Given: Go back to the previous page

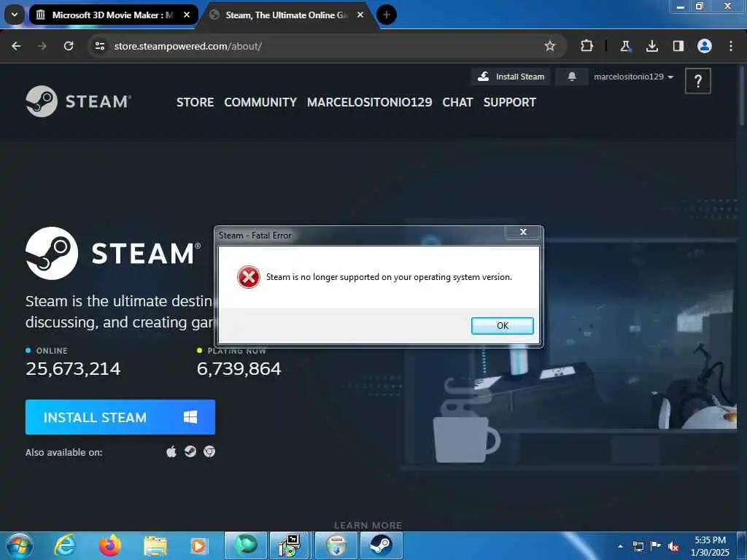Looking at the screenshot, I should (x=16, y=46).
